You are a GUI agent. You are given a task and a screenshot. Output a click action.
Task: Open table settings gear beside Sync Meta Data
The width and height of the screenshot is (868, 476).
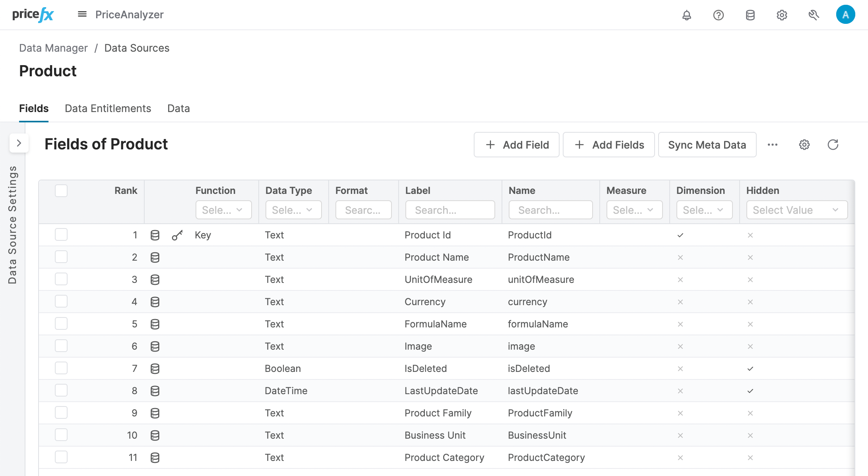coord(804,145)
